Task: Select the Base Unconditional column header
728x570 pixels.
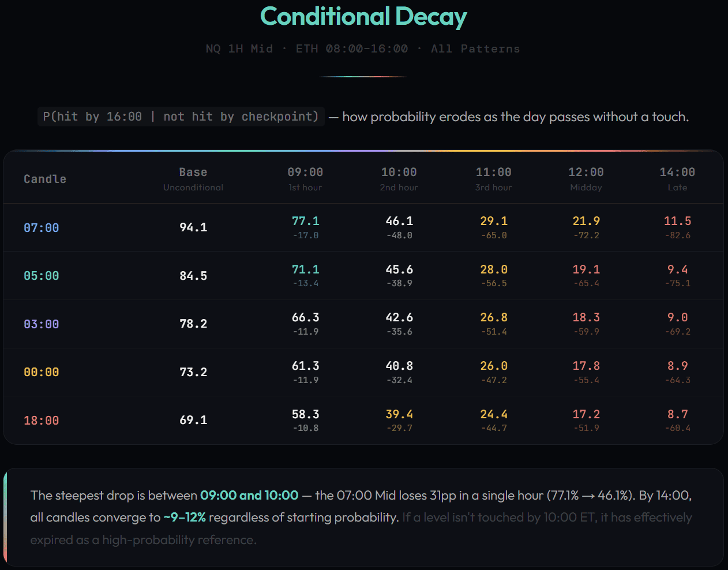Action: (193, 179)
